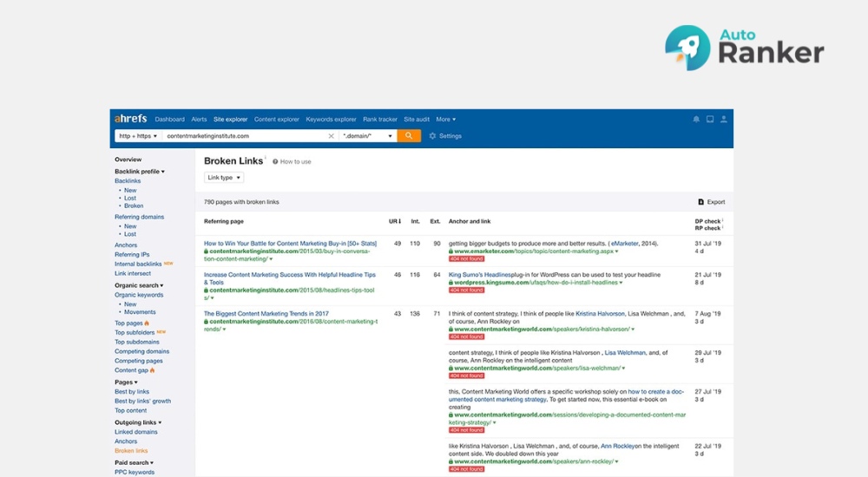Open Settings gear in search bar

tap(445, 135)
